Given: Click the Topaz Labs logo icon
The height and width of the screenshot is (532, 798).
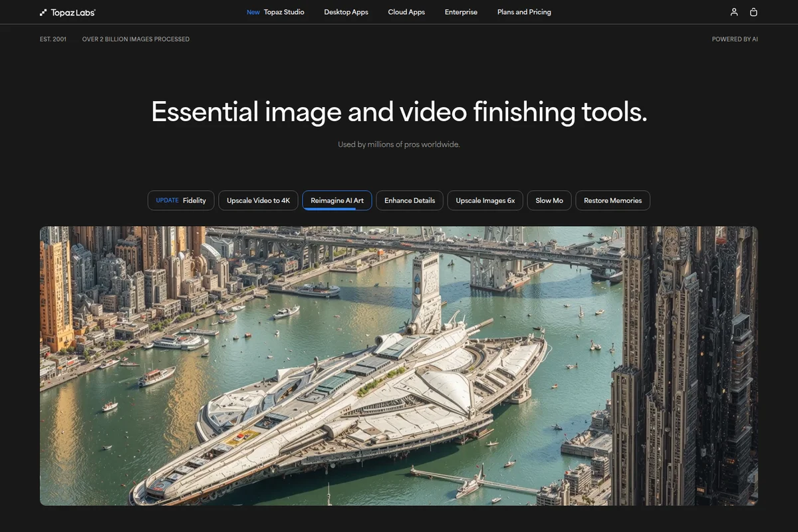Looking at the screenshot, I should point(42,11).
